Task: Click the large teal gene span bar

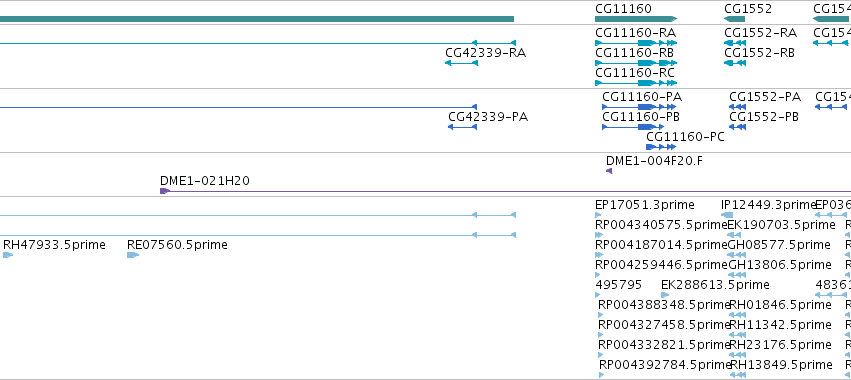Action: 257,19
